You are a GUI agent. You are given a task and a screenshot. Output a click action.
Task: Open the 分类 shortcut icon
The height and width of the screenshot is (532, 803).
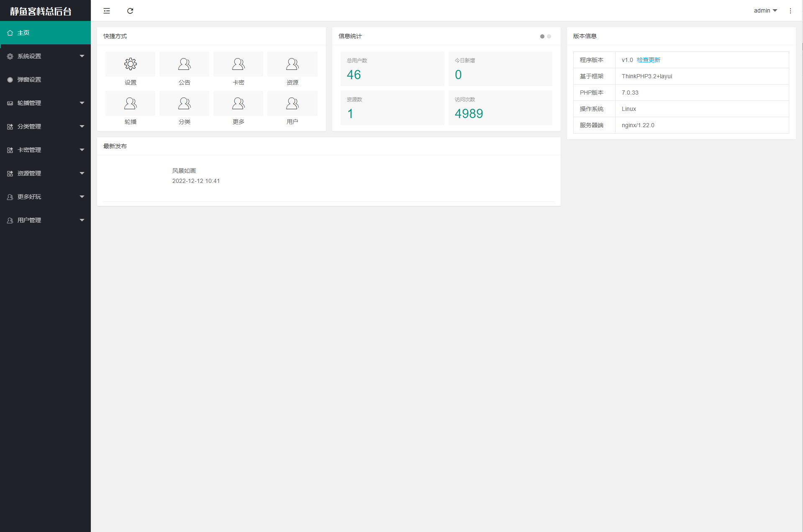pyautogui.click(x=184, y=103)
